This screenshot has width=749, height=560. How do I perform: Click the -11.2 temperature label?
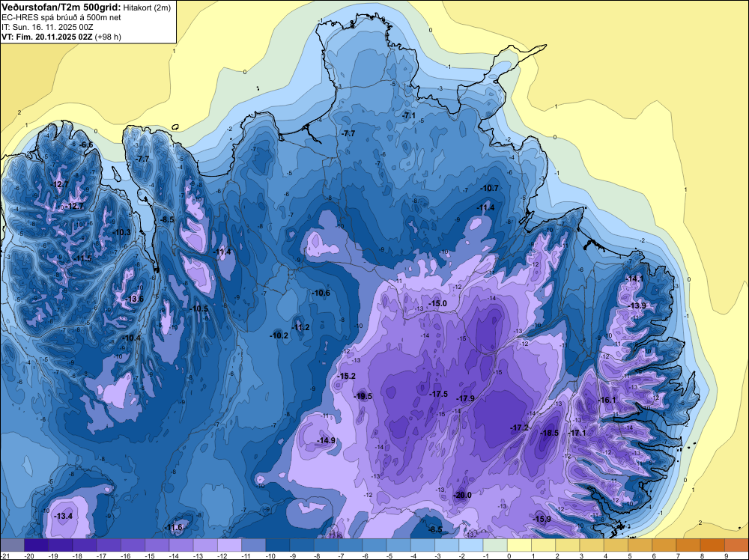coord(300,327)
